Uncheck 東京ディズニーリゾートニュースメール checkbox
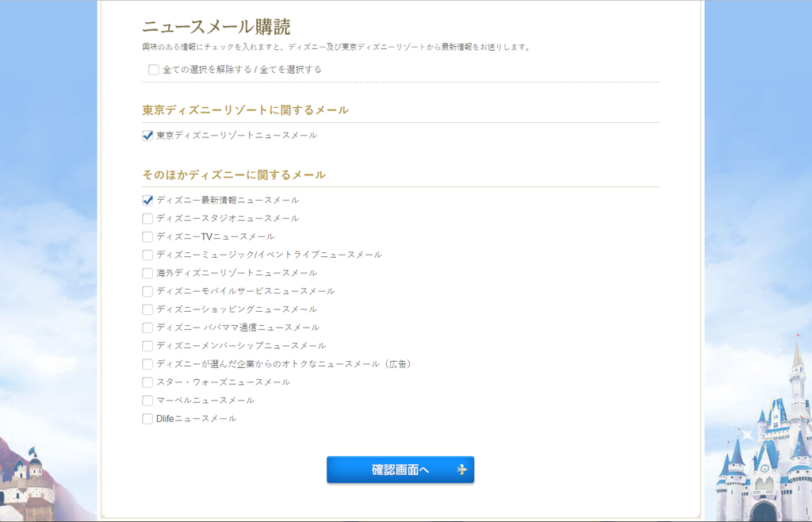The width and height of the screenshot is (812, 522). [x=147, y=136]
